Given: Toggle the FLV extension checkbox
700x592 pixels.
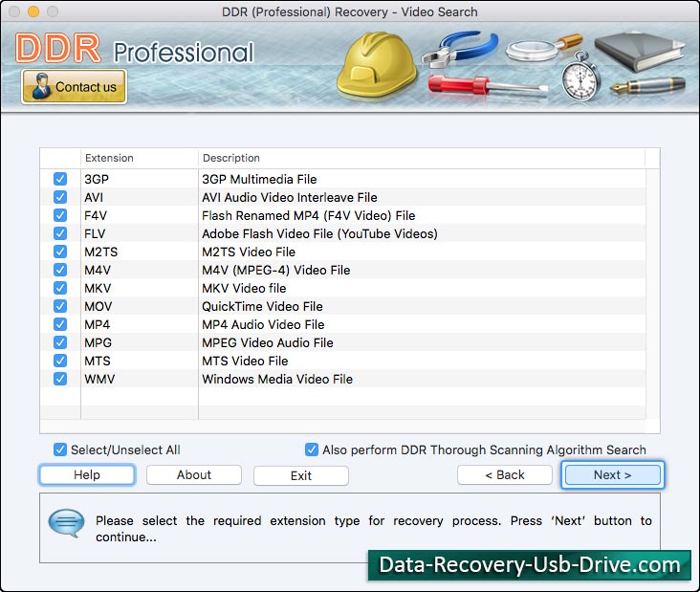Looking at the screenshot, I should coord(60,233).
